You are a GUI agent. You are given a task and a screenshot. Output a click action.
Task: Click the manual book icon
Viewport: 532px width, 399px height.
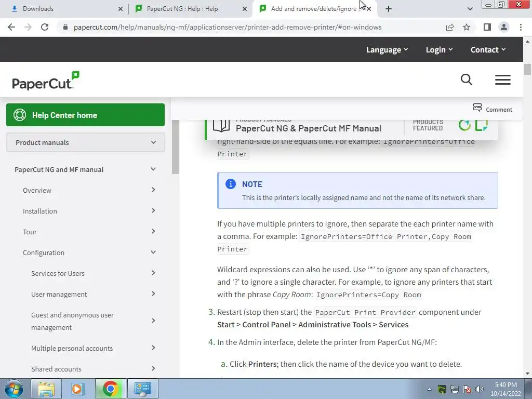coord(221,126)
